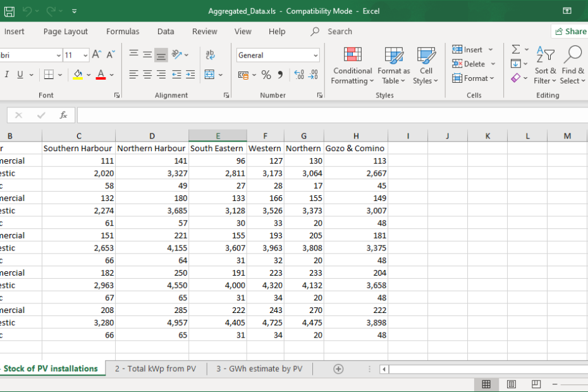
Task: Apply the yellow fill color swatch
Action: click(78, 75)
